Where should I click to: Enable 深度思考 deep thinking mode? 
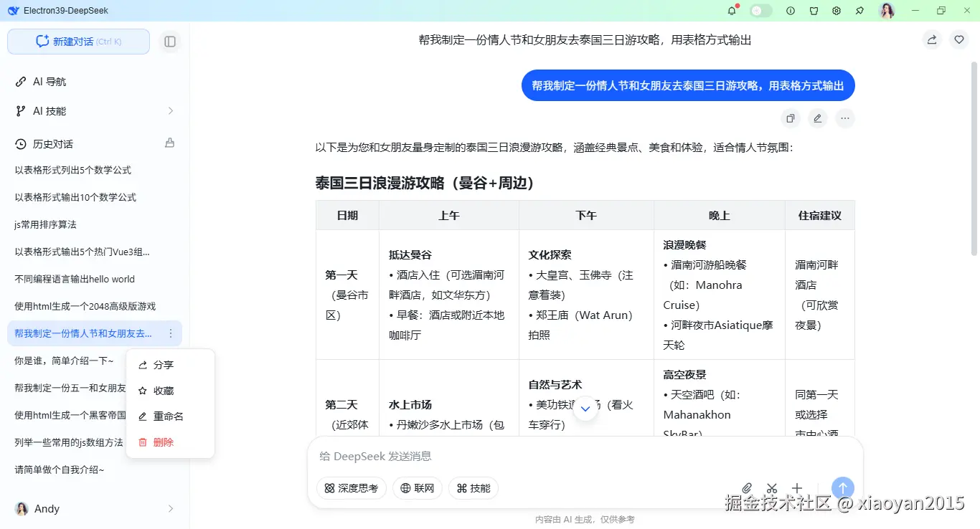tap(351, 488)
